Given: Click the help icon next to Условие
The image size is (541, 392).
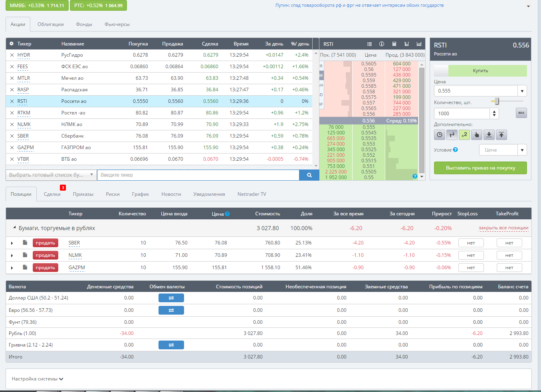Looking at the screenshot, I should (456, 150).
